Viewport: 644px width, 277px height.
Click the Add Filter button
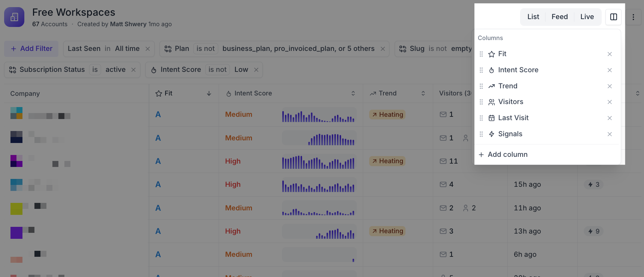31,49
